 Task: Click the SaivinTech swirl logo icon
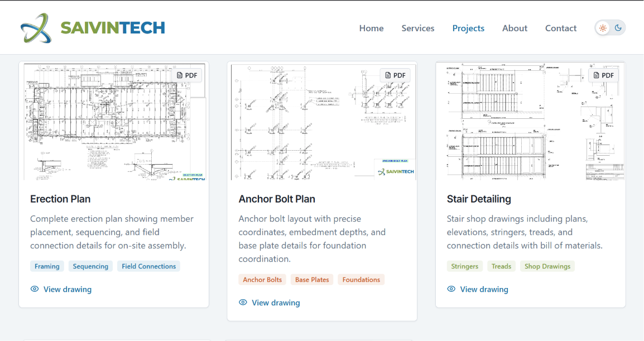tap(36, 28)
